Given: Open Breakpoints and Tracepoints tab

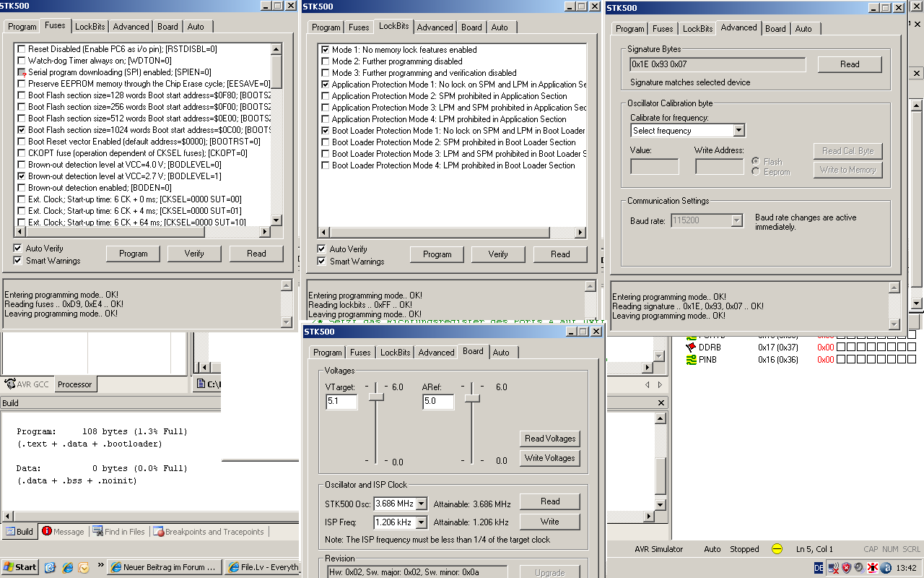Looking at the screenshot, I should pyautogui.click(x=209, y=532).
